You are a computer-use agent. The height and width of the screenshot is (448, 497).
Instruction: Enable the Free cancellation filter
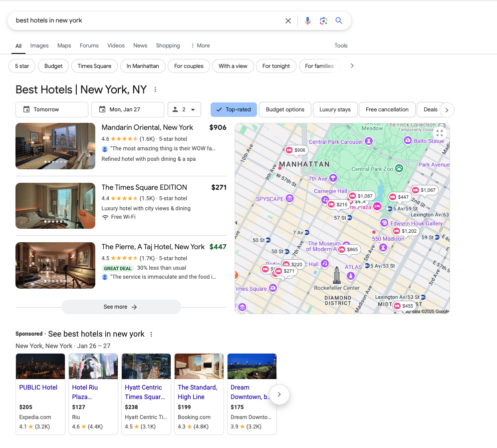coord(387,109)
